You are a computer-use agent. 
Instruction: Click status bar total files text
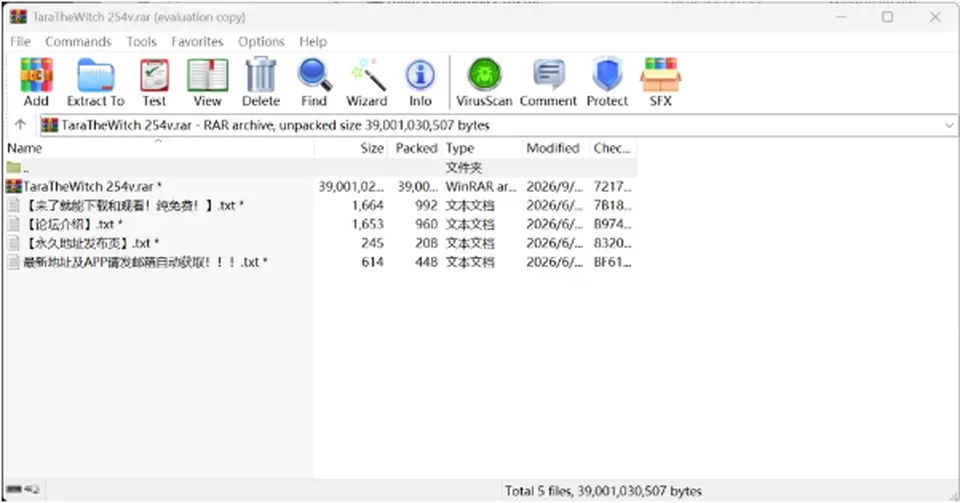tap(603, 491)
